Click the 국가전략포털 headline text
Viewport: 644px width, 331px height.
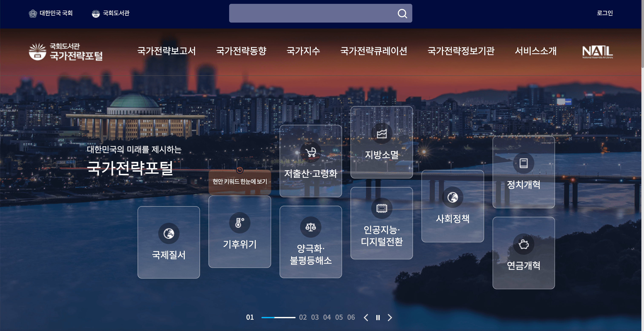click(130, 168)
